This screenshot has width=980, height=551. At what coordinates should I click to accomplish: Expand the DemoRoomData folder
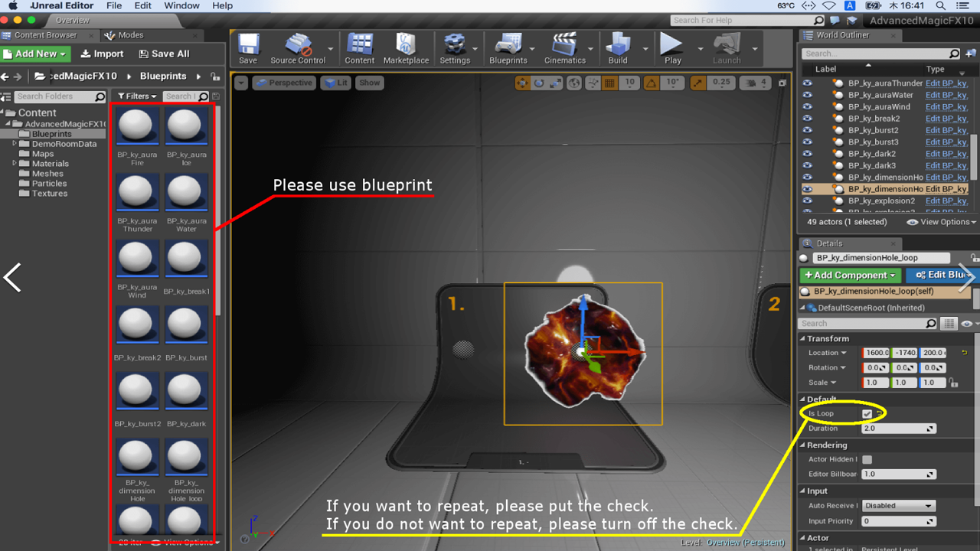(x=15, y=144)
